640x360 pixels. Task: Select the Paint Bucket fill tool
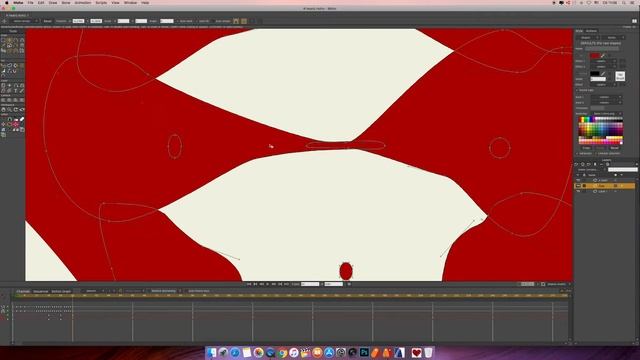(x=16, y=65)
